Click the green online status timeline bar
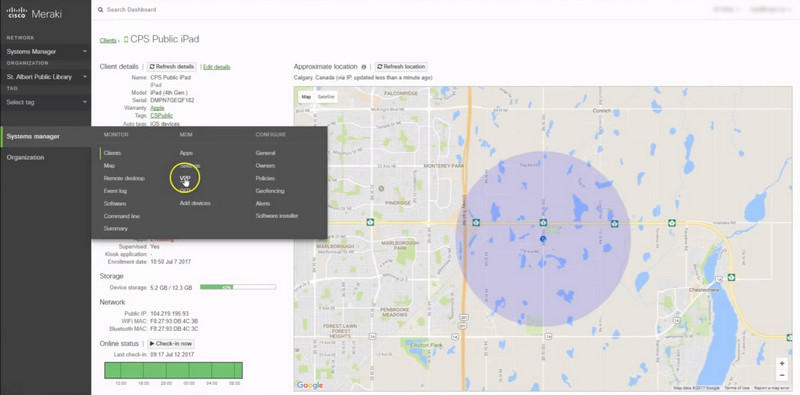The image size is (800, 395). pos(173,371)
